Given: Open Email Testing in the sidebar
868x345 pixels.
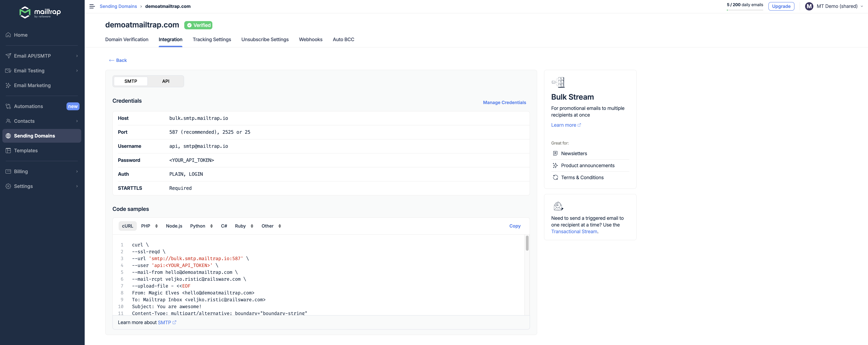Looking at the screenshot, I should coord(30,70).
